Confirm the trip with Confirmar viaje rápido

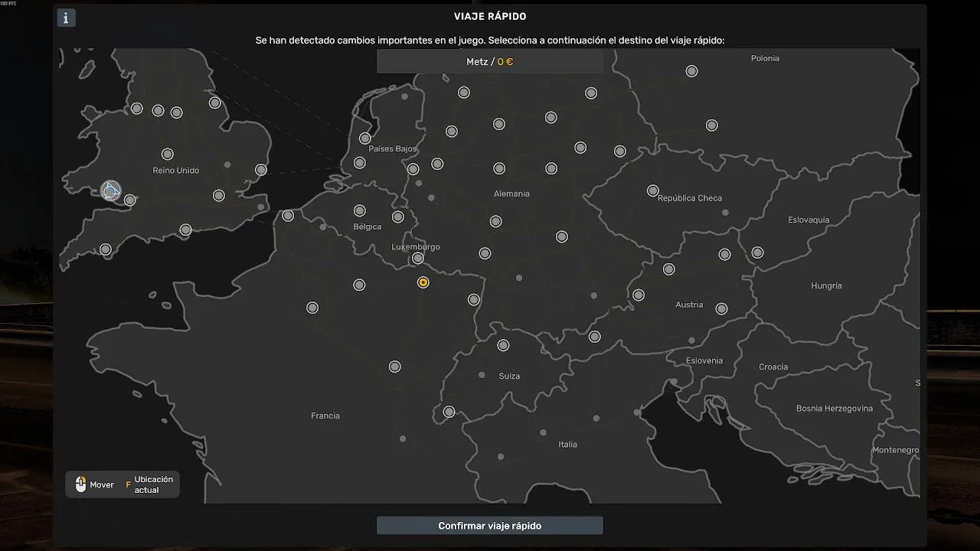click(490, 526)
